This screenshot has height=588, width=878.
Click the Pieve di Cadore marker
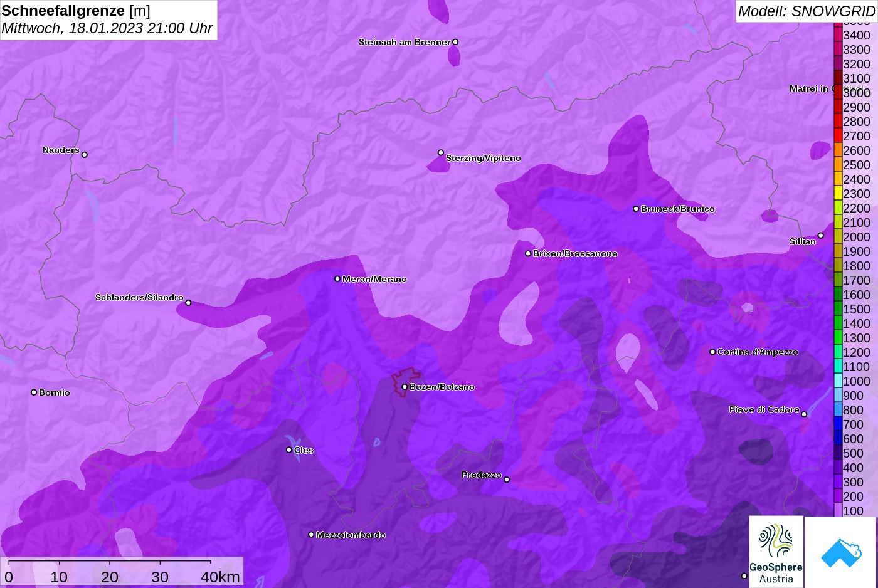pos(804,414)
